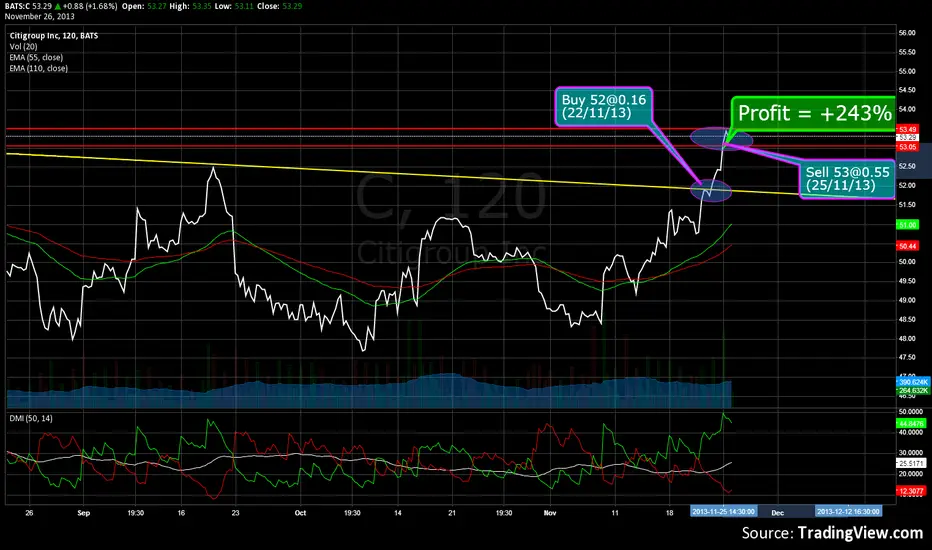932x550 pixels.
Task: Click the 14 date label on time axis
Action: pos(398,513)
